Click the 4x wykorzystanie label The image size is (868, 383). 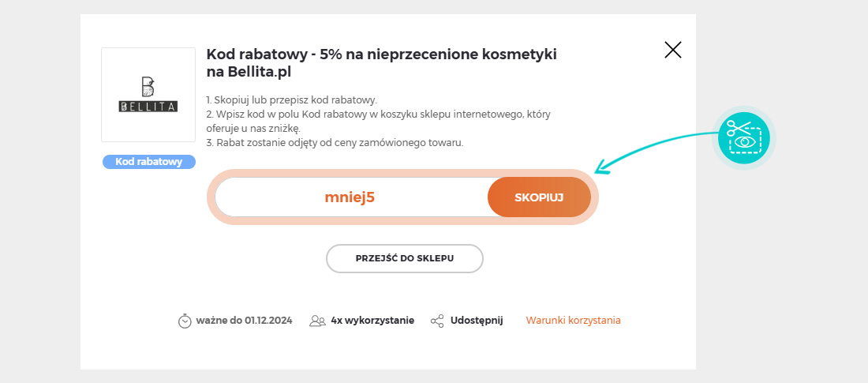tap(372, 321)
